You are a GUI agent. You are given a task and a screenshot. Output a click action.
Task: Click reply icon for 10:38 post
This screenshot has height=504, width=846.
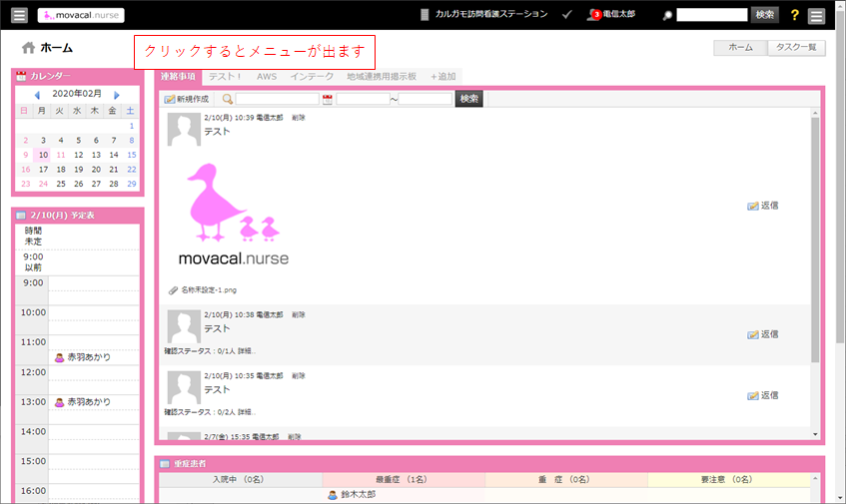[753, 334]
